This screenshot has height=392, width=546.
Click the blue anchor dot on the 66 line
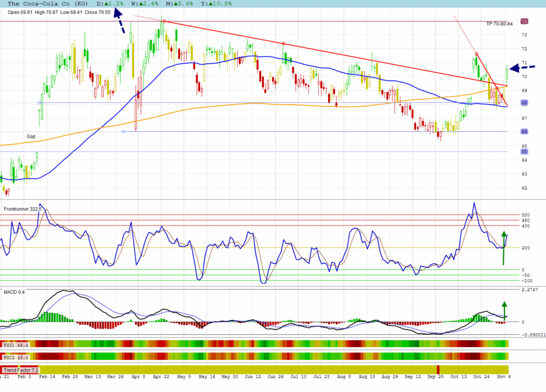click(x=124, y=132)
